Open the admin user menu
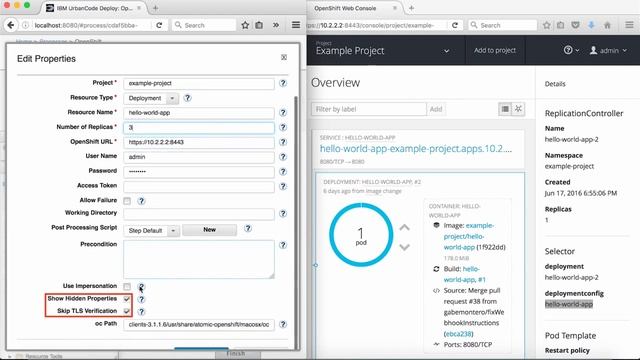Image resolution: width=640 pixels, height=360 pixels. (x=608, y=51)
